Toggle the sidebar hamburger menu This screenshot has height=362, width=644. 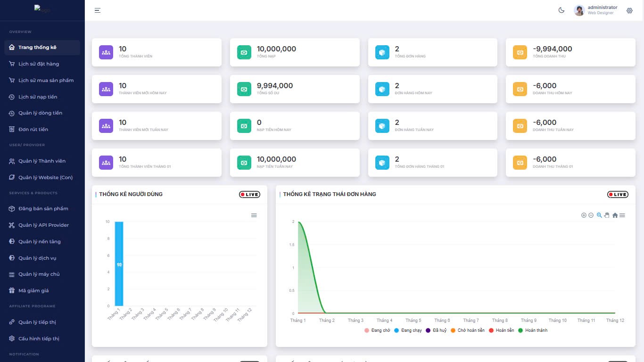pyautogui.click(x=98, y=10)
